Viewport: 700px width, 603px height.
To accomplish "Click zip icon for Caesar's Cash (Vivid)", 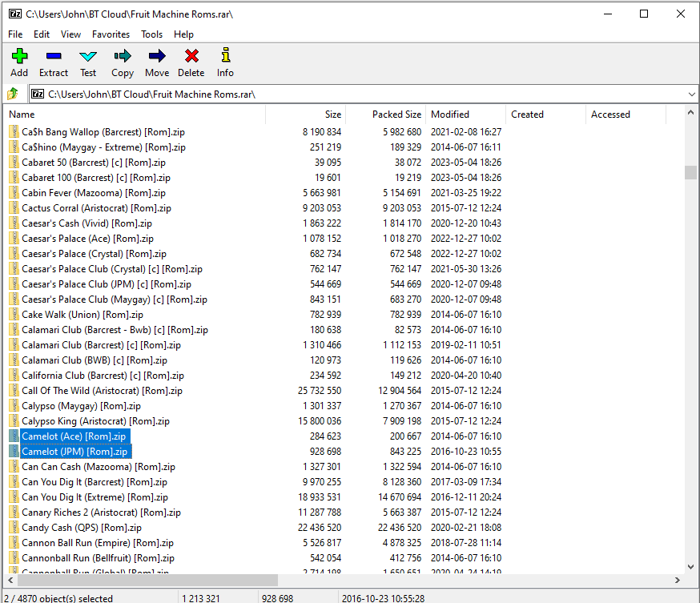I will [14, 223].
